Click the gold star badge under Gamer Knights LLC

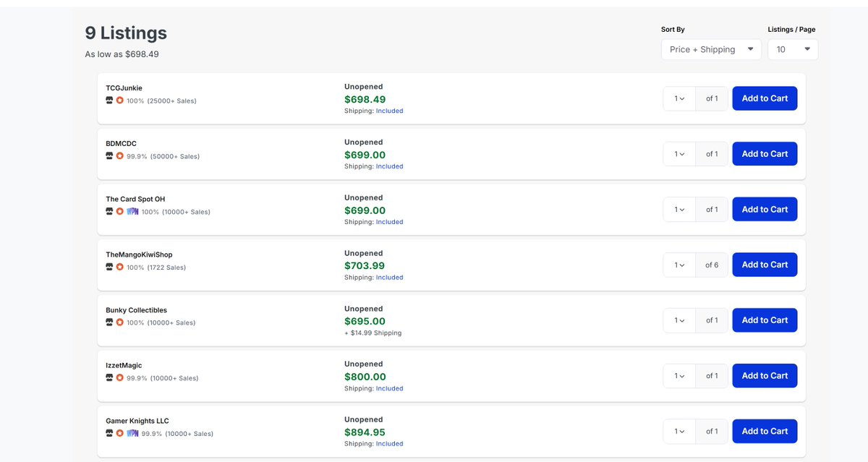[120, 434]
